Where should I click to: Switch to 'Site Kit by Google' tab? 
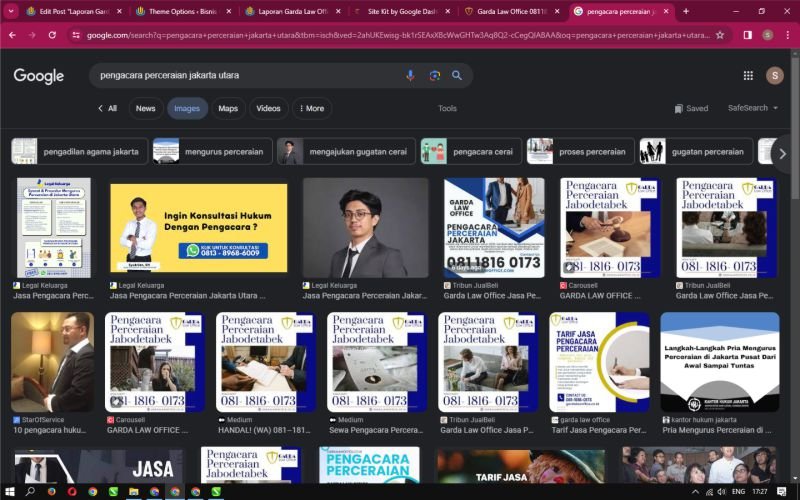(x=403, y=11)
